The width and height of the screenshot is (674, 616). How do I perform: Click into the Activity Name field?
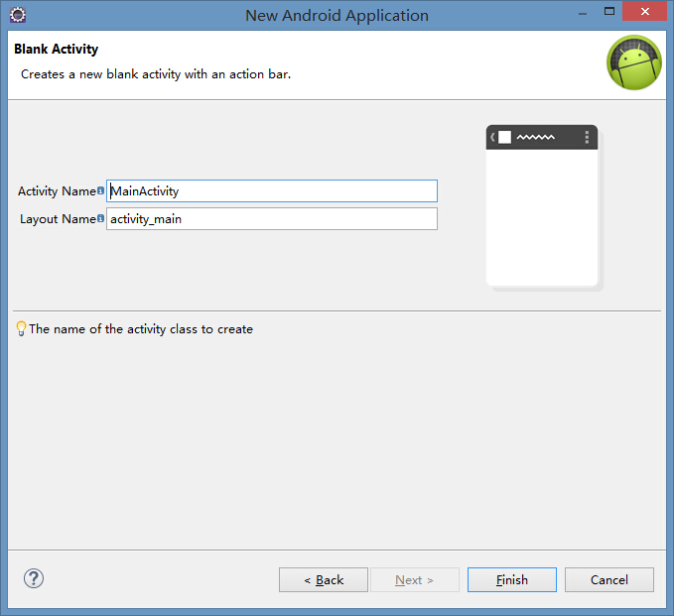[x=272, y=191]
